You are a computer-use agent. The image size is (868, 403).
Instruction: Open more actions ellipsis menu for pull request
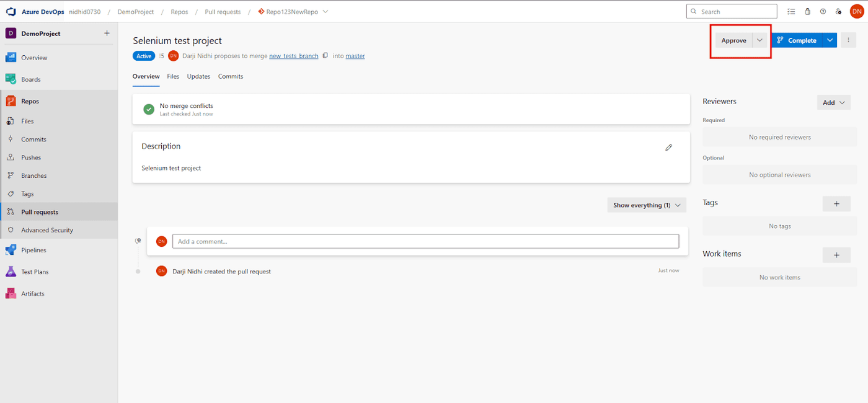click(x=849, y=40)
